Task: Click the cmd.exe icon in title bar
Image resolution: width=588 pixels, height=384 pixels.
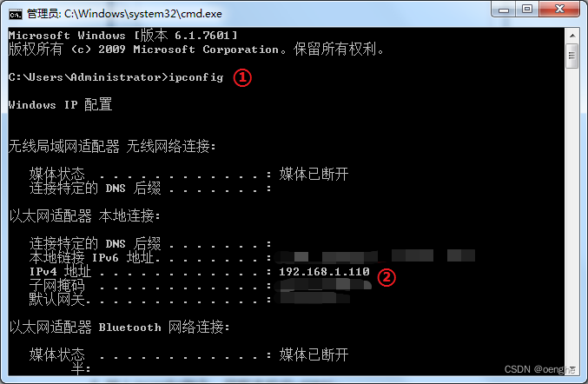Action: [x=16, y=14]
